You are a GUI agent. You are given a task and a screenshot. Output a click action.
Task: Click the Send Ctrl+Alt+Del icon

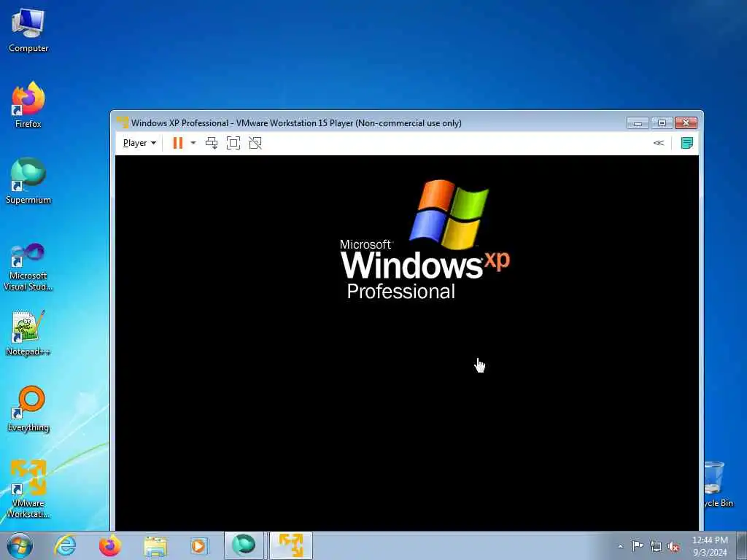pos(212,143)
